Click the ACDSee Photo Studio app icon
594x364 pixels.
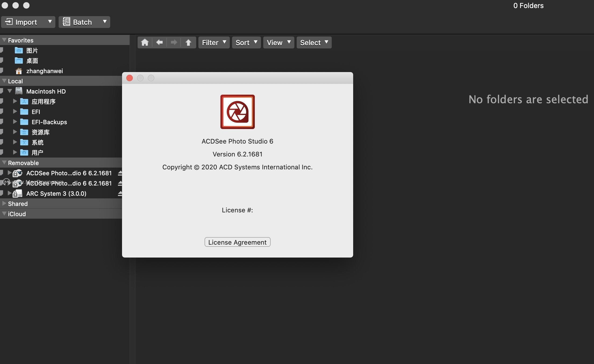tap(238, 112)
